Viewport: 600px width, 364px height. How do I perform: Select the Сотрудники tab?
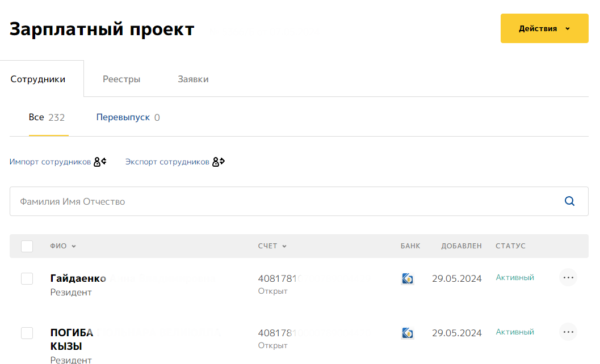coord(38,79)
